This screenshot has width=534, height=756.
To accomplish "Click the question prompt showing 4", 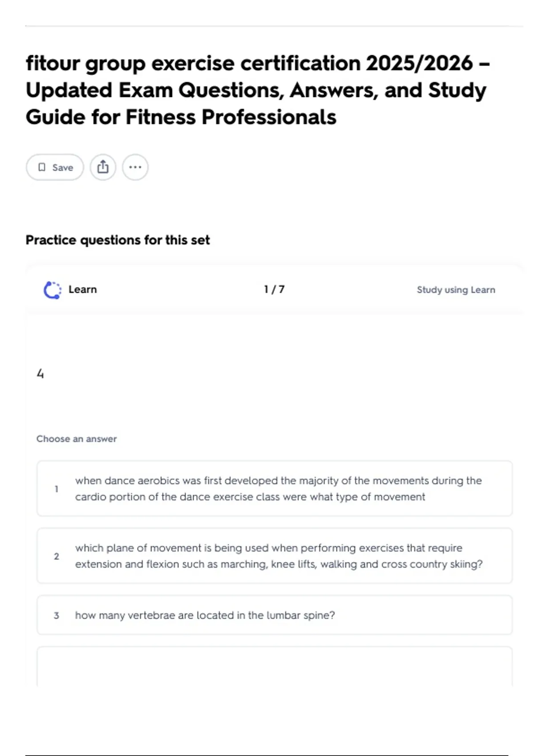I will 40,374.
